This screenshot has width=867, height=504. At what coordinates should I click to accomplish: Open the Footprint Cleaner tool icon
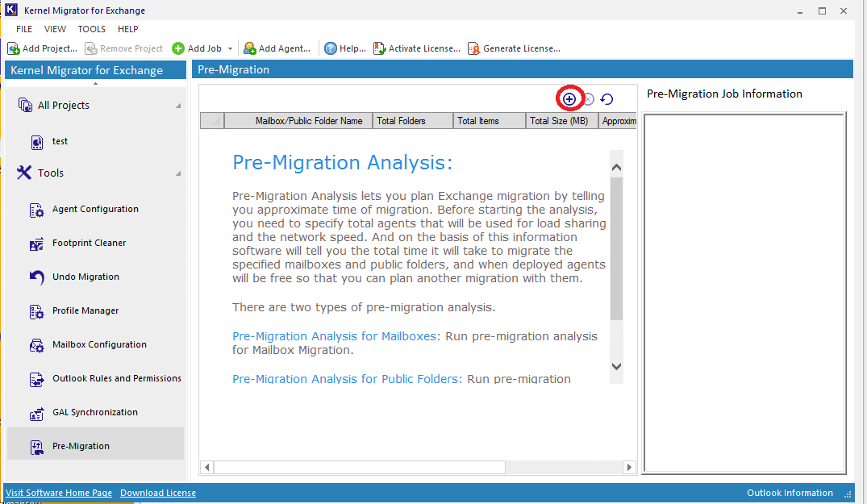coord(36,244)
